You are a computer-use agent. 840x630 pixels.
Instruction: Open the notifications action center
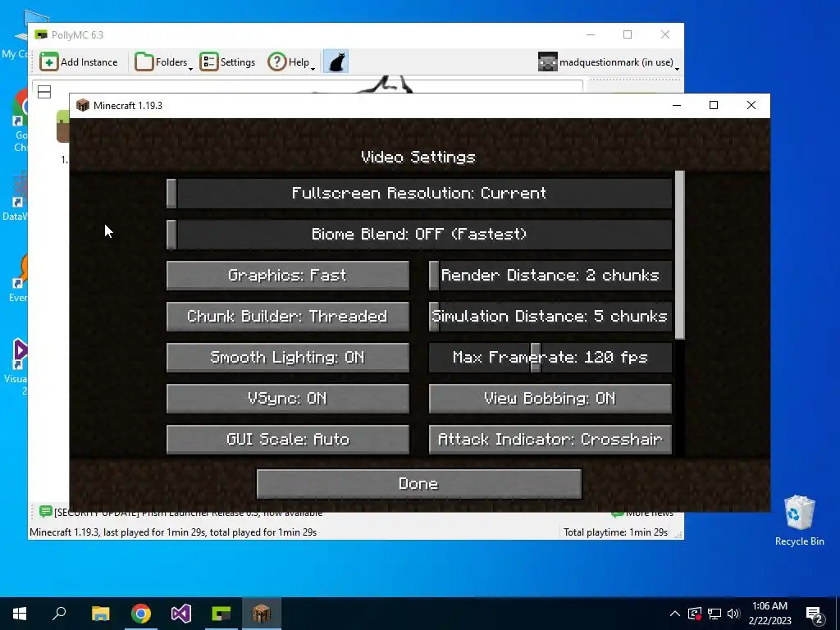pos(815,615)
